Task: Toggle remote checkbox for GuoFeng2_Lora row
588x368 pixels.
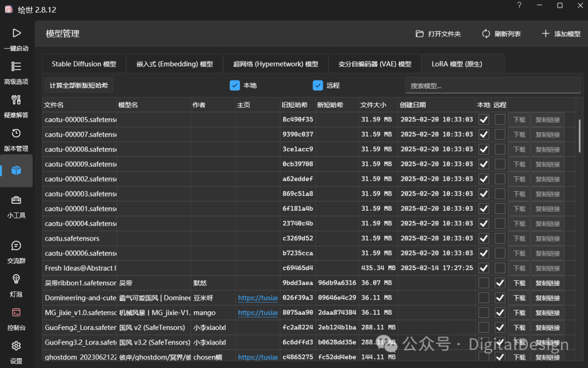Action: (x=500, y=328)
